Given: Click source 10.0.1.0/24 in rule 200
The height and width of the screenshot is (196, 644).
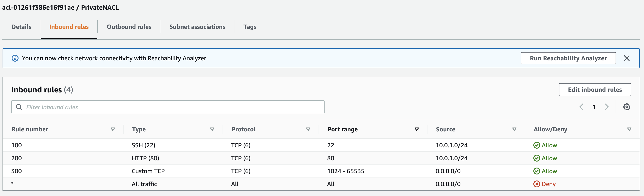Looking at the screenshot, I should point(452,158).
